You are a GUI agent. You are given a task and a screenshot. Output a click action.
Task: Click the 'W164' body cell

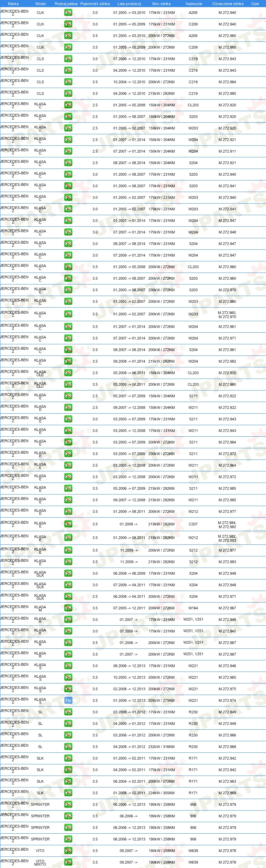193,608
